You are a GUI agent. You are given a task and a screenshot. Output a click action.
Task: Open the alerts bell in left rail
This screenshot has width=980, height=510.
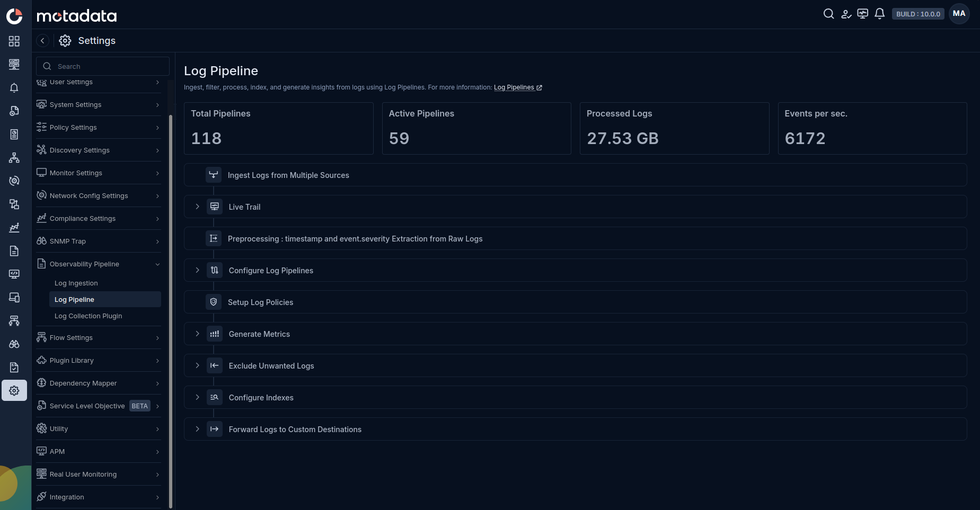(x=14, y=88)
